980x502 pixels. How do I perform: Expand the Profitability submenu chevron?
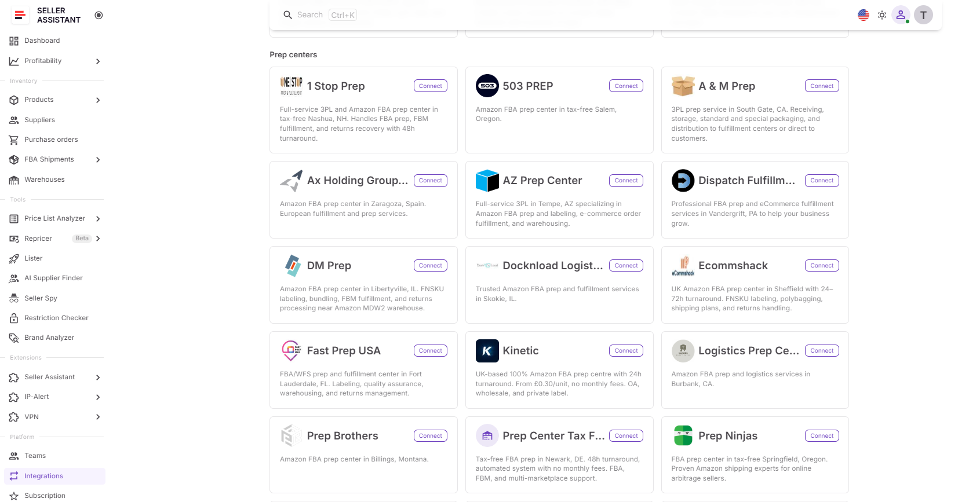[x=98, y=61]
